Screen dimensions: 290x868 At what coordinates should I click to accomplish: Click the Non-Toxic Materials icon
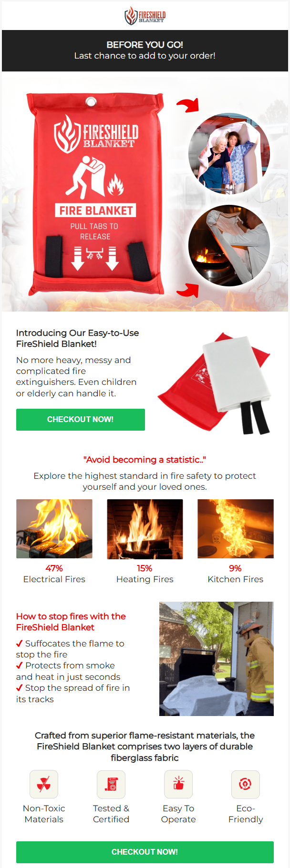(44, 784)
